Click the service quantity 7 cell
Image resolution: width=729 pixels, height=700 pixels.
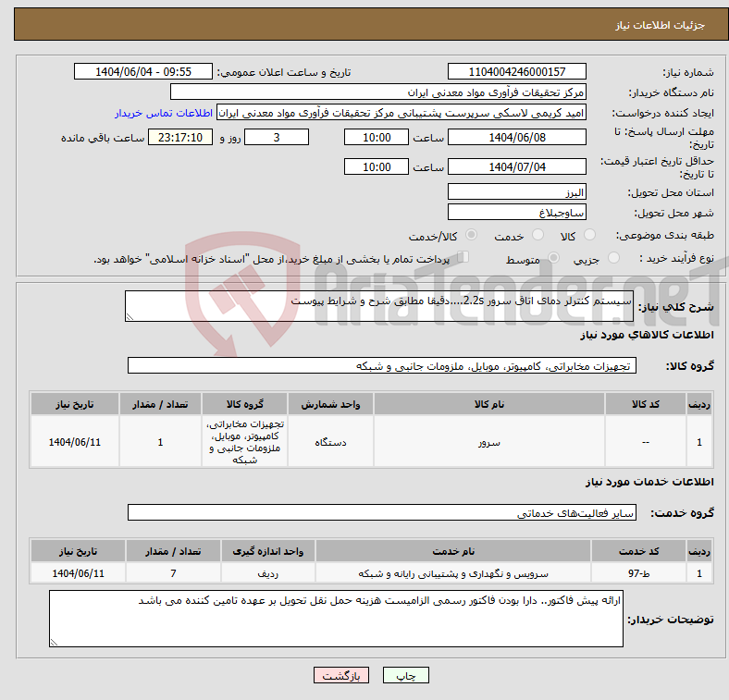click(x=173, y=573)
